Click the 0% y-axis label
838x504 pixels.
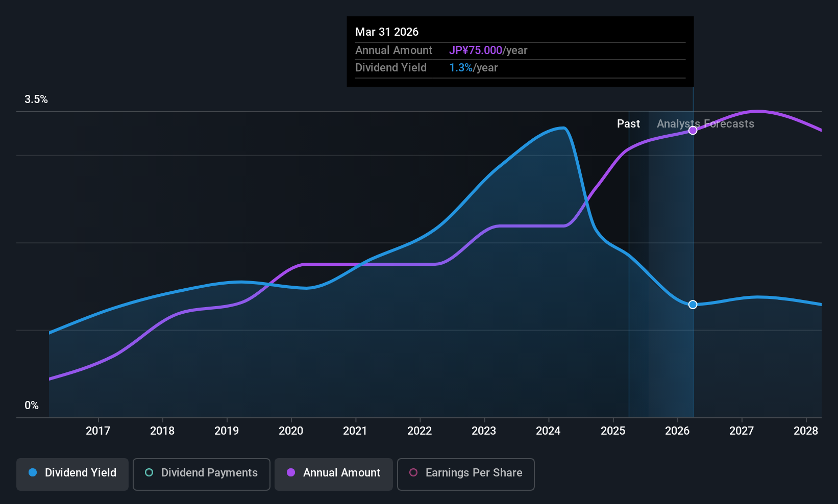pos(32,406)
